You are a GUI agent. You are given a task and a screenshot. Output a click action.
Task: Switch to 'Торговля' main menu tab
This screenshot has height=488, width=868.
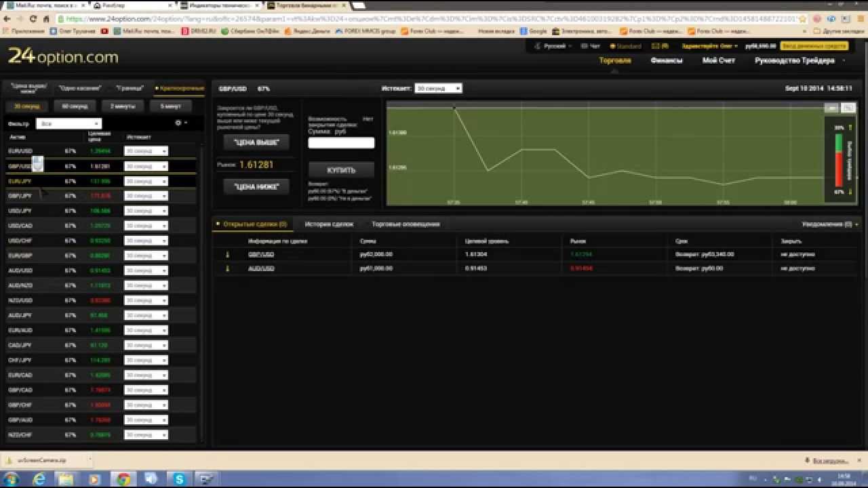[x=615, y=60]
